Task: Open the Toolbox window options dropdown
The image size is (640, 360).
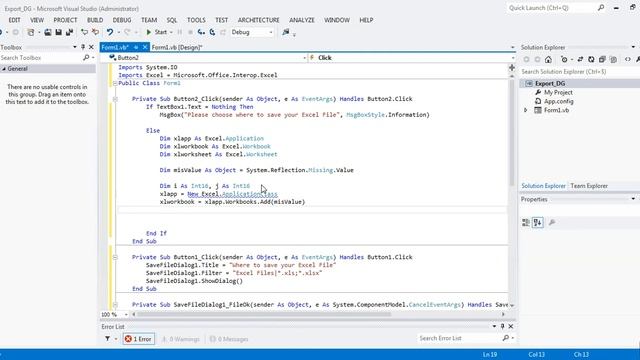Action: (x=75, y=47)
